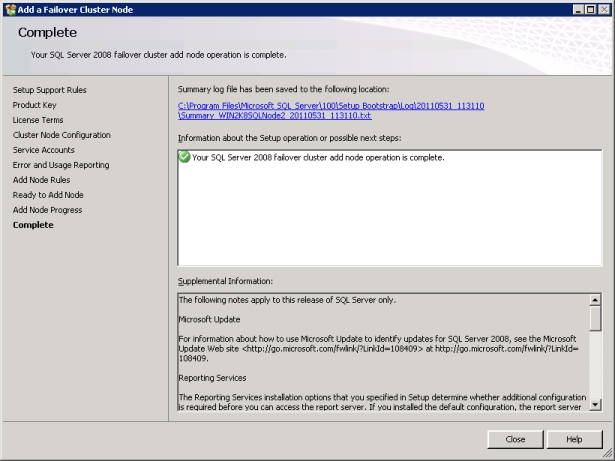Select Add Node Progress step
615x461 pixels.
point(47,210)
